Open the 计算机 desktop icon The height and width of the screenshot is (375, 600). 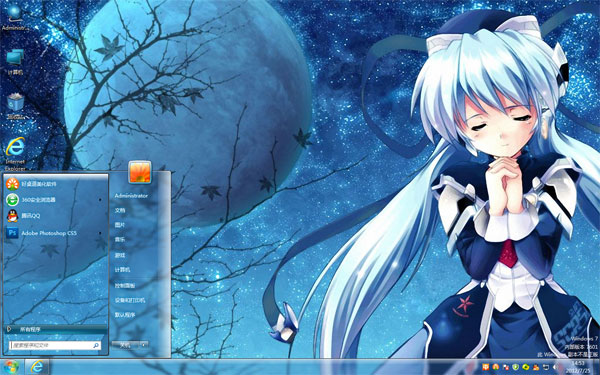click(x=15, y=62)
